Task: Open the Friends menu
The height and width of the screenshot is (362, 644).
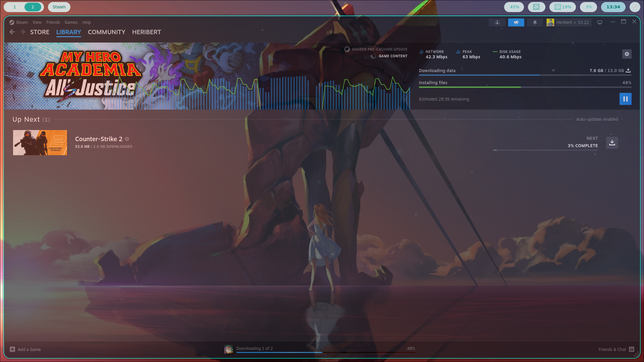Action: click(x=53, y=22)
